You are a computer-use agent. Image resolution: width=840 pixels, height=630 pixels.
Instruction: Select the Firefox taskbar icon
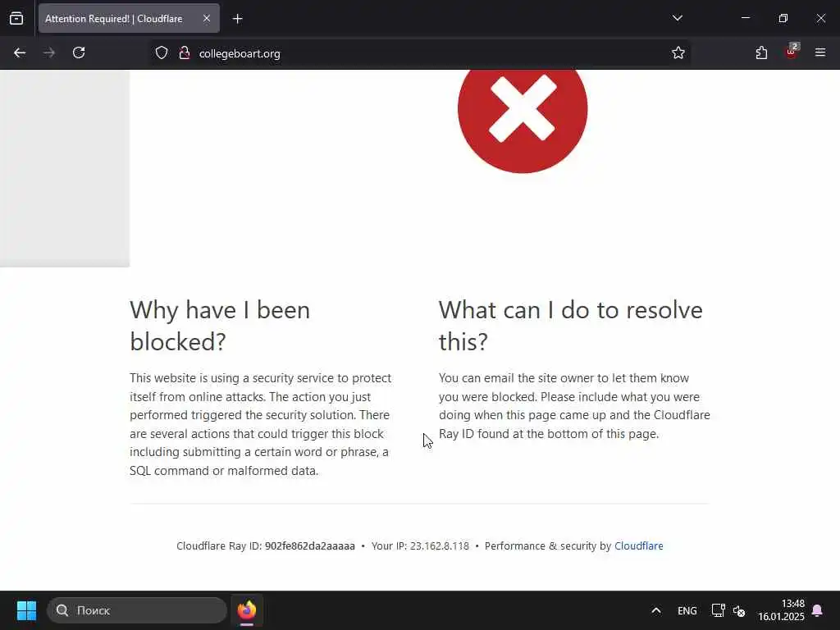pyautogui.click(x=247, y=610)
